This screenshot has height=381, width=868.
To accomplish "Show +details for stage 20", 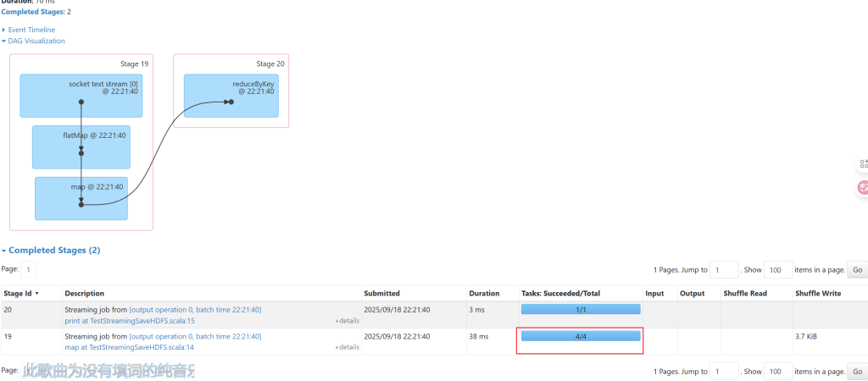I will [x=347, y=322].
